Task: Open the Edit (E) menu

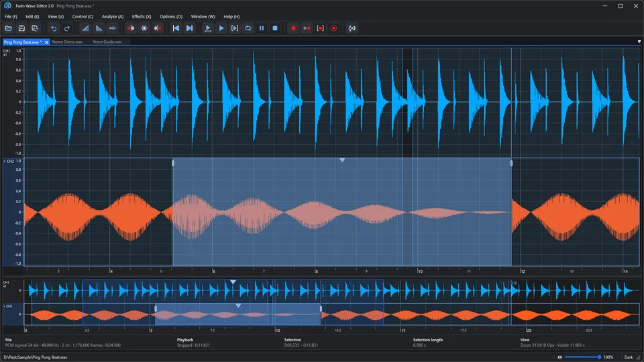Action: (x=32, y=16)
